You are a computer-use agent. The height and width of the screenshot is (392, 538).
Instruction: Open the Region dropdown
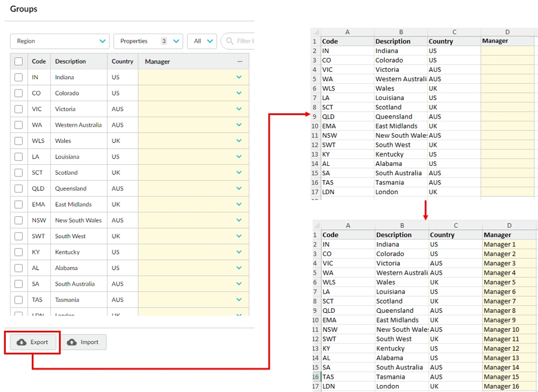[60, 41]
